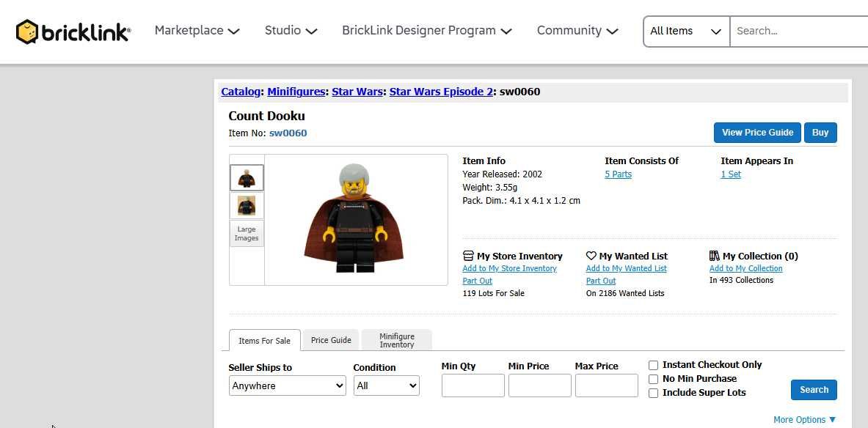Open Large Images view
This screenshot has width=868, height=428.
pos(247,233)
